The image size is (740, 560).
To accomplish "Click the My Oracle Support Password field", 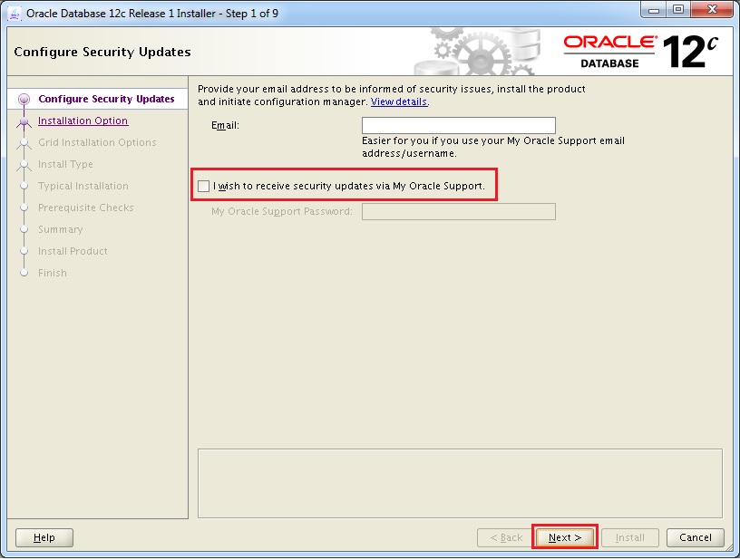I will point(458,212).
